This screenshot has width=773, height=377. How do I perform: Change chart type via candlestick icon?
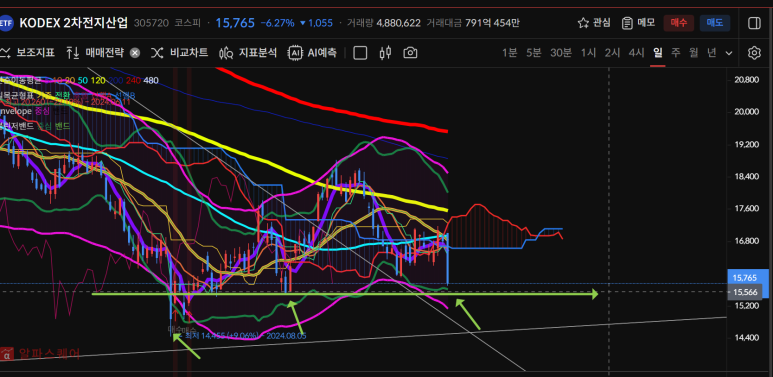[x=385, y=53]
